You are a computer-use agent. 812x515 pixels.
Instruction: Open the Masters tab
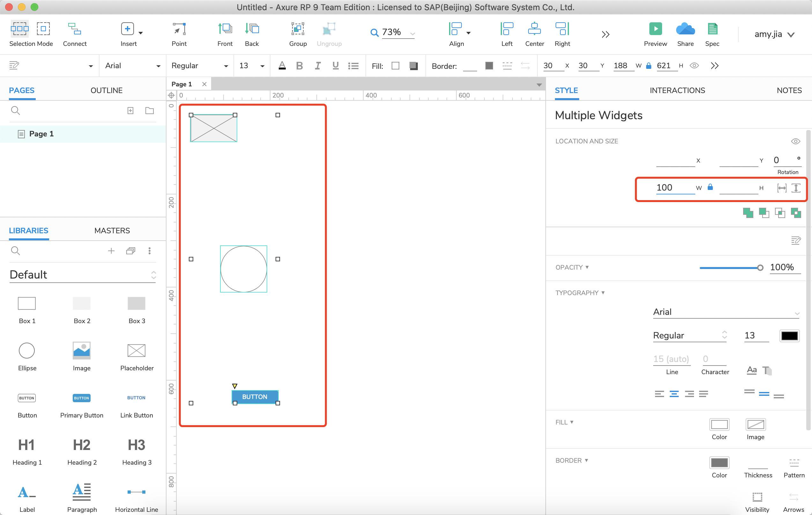[x=112, y=230]
